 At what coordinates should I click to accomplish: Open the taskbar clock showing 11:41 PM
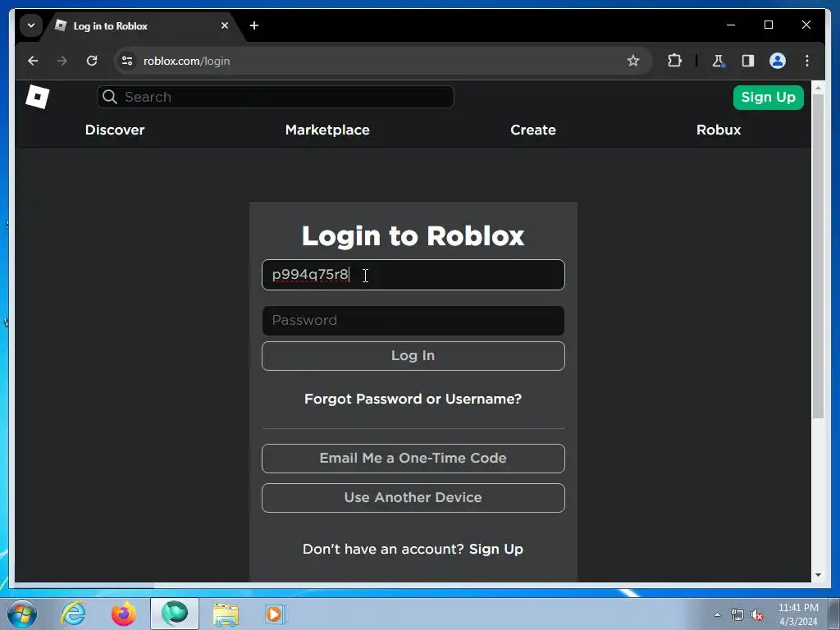798,614
